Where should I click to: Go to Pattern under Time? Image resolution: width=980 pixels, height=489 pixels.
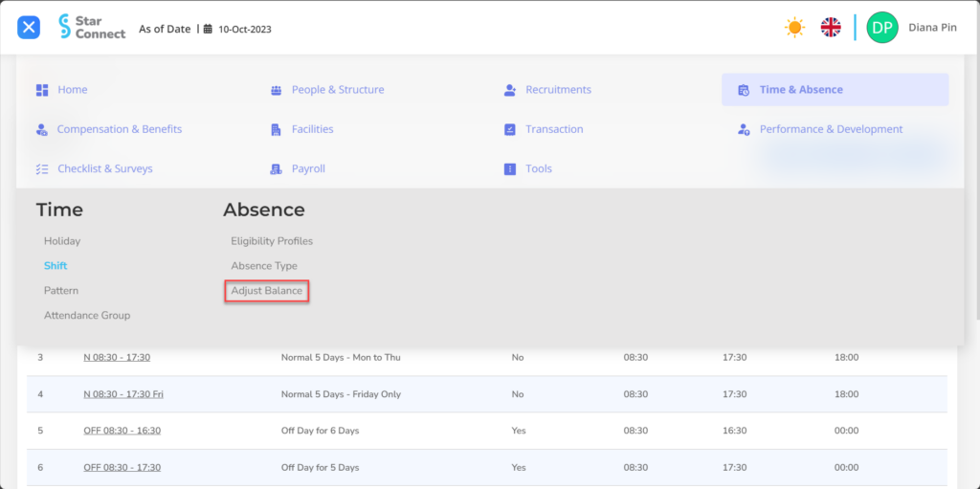[61, 291]
